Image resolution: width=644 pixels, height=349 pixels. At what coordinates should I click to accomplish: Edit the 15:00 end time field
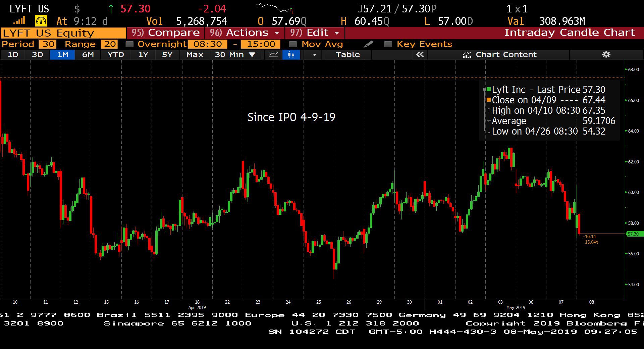[261, 44]
